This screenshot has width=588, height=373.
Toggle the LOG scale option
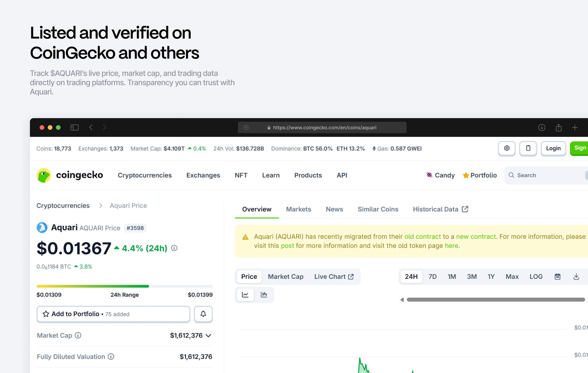(536, 276)
